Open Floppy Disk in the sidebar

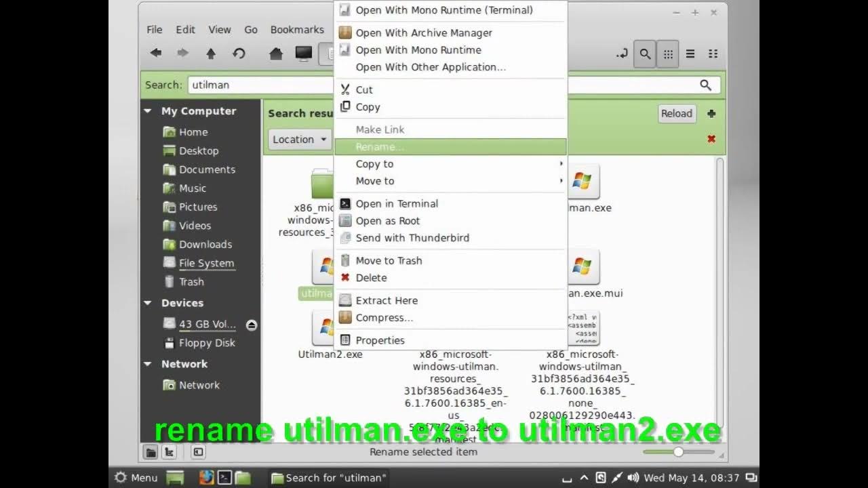pyautogui.click(x=207, y=343)
